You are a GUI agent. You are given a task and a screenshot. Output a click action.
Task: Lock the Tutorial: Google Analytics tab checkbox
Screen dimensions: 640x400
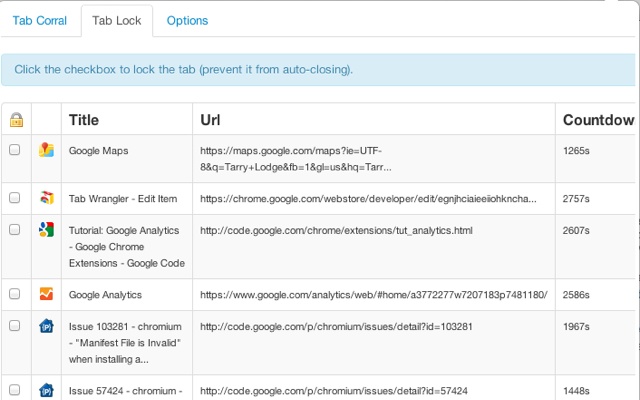pos(15,229)
